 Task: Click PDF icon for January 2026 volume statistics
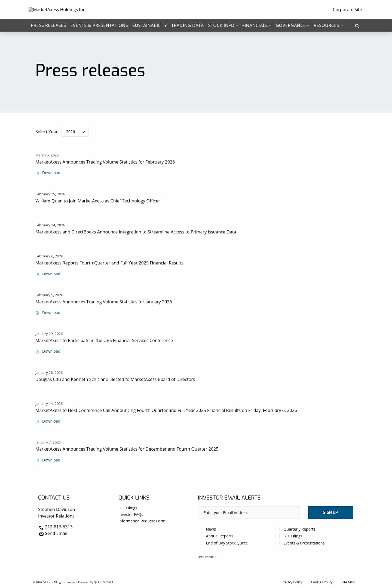coord(37,313)
